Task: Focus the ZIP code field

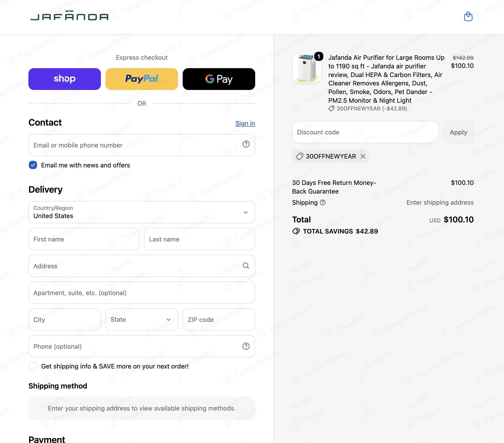Action: pyautogui.click(x=219, y=319)
